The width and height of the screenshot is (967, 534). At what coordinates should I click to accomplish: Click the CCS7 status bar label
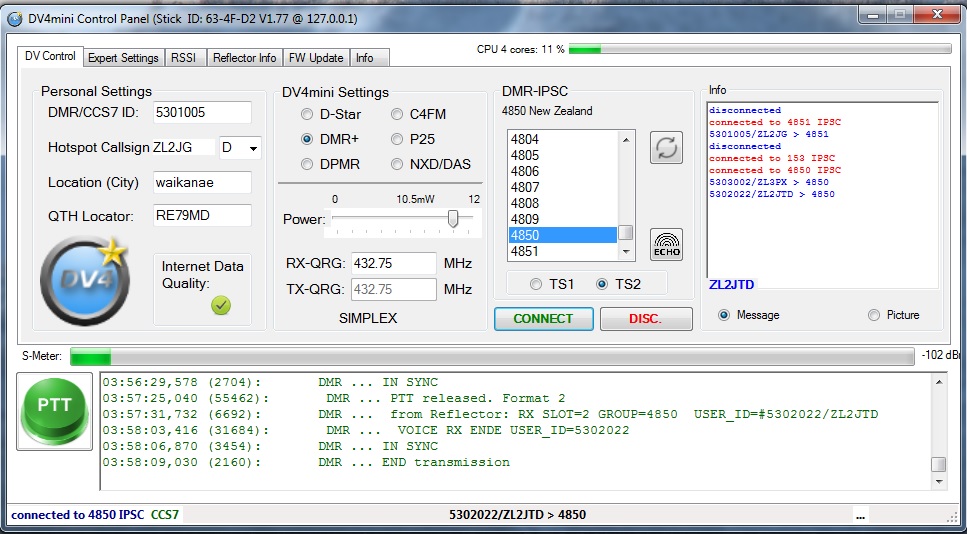tap(165, 515)
